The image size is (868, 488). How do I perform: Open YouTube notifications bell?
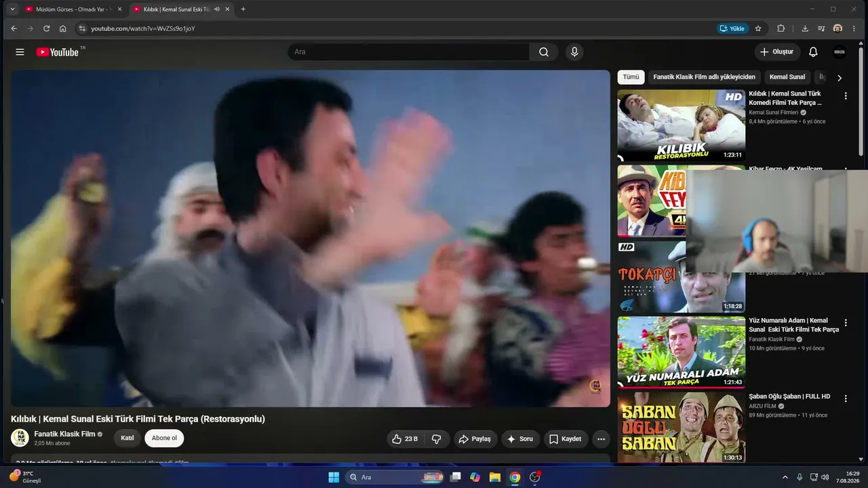pyautogui.click(x=813, y=52)
